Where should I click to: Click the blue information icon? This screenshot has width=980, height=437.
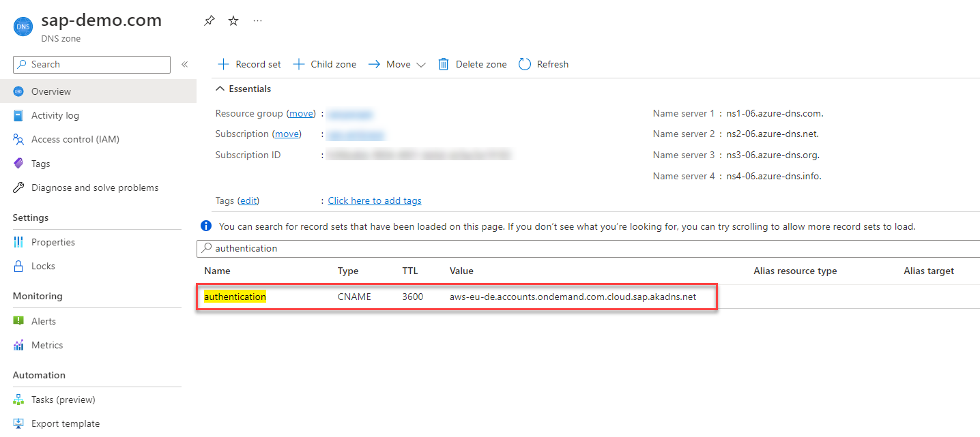pyautogui.click(x=206, y=226)
